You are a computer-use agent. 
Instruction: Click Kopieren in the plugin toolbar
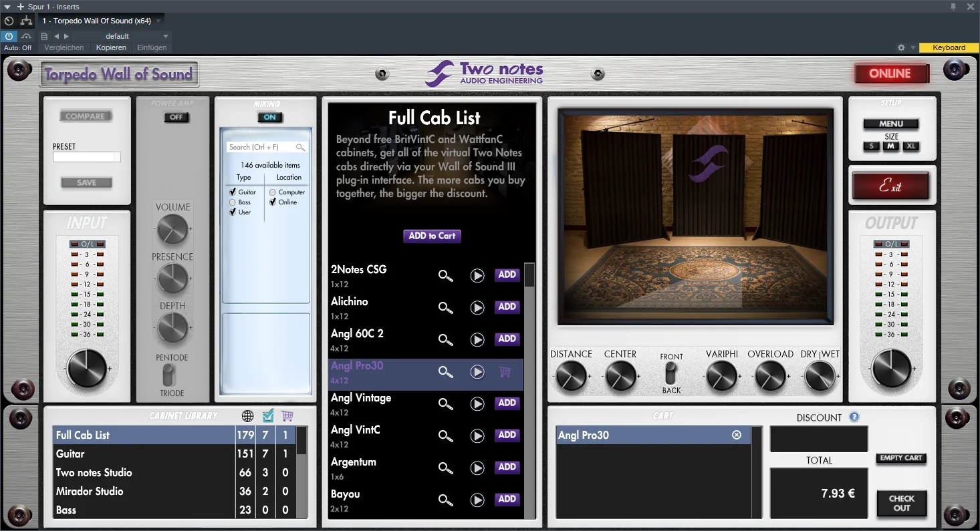click(111, 47)
